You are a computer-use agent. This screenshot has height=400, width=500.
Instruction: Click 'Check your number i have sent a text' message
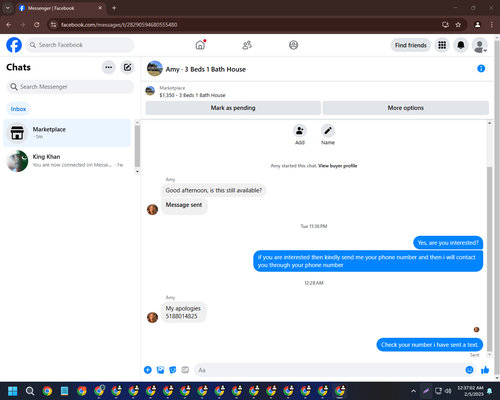430,345
